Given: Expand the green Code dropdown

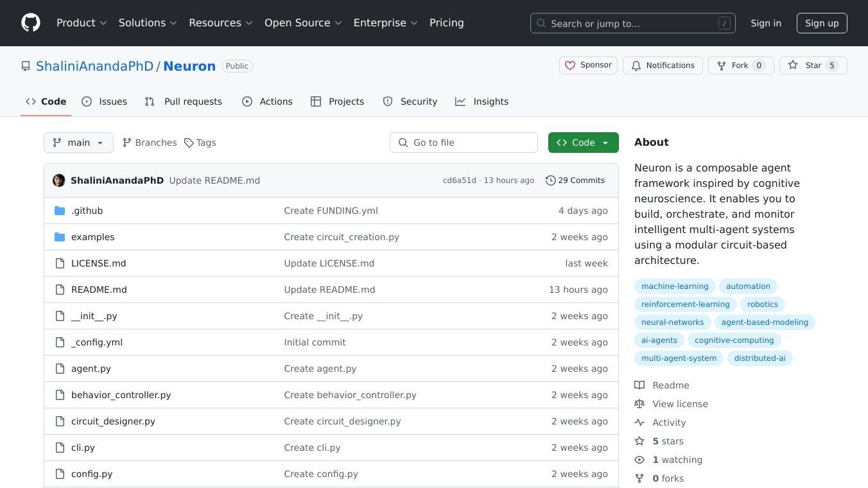Looking at the screenshot, I should pos(583,143).
